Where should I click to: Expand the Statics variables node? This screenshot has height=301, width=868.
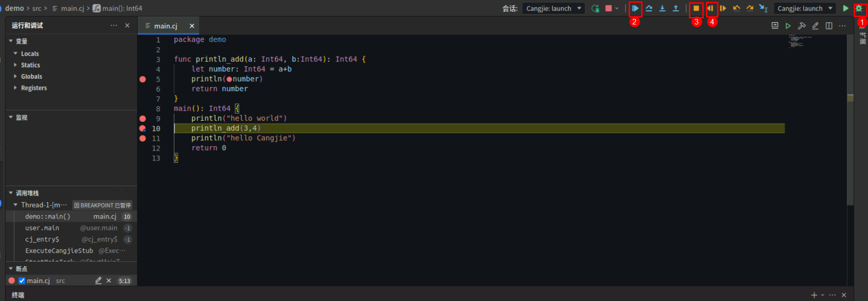30,65
